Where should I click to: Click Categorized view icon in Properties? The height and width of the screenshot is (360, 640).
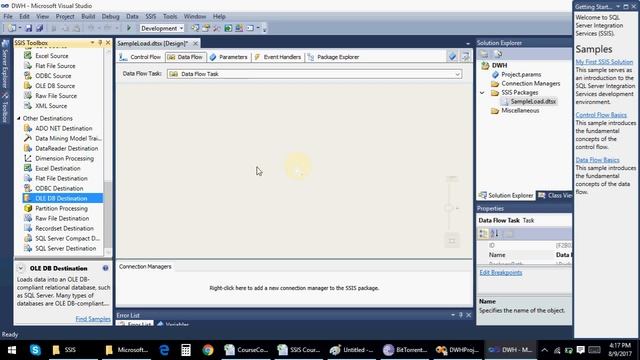tap(483, 233)
